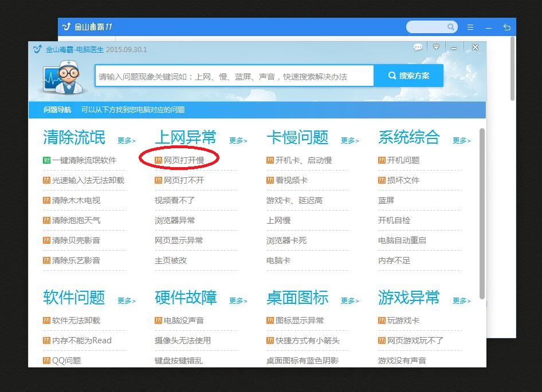The image size is (542, 392).
Task: Click the hot badge beside 清除木木电视
Action: 46,200
